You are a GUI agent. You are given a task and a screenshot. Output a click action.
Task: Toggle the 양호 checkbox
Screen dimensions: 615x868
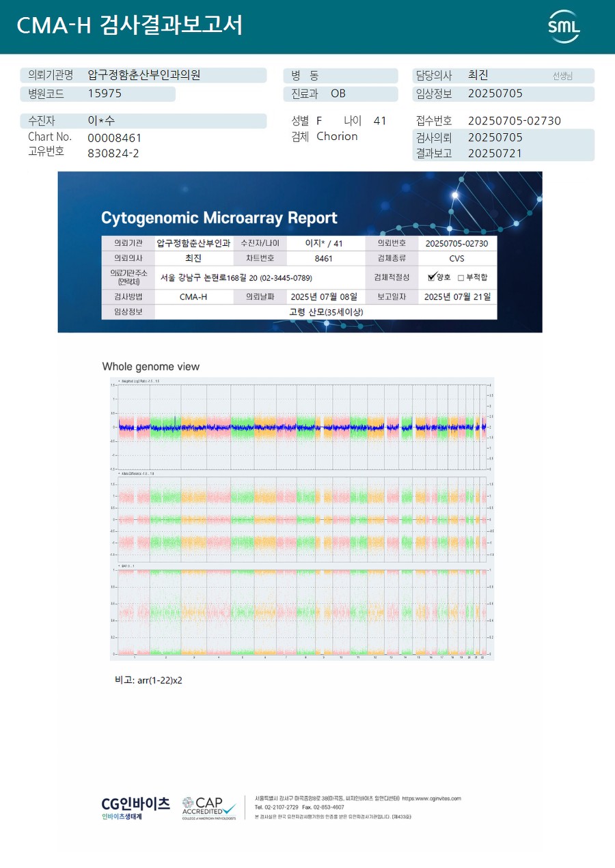click(431, 277)
